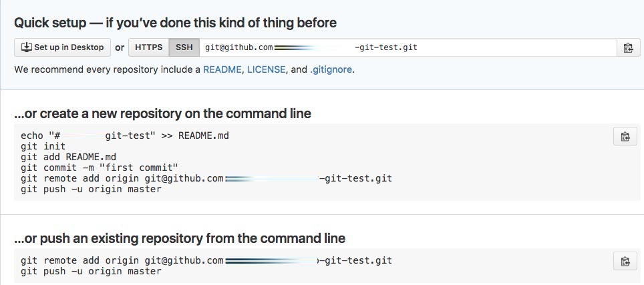Select the HTTPS protocol option
644x285 pixels.
[x=149, y=47]
